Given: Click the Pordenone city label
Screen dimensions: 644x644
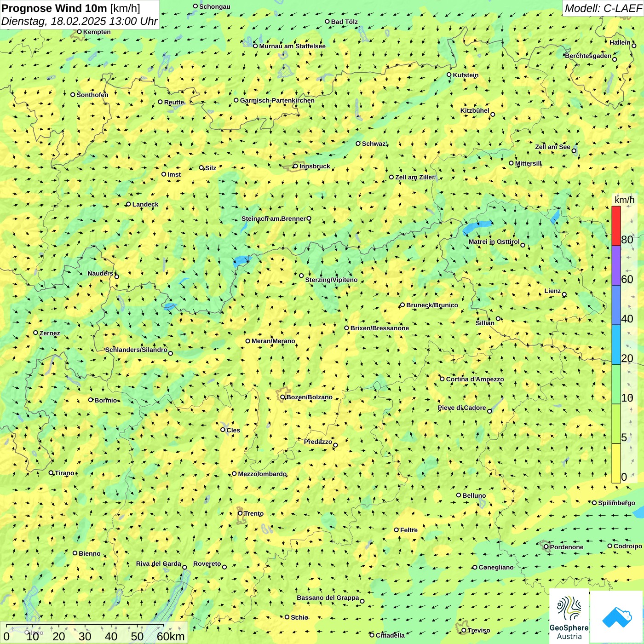Looking at the screenshot, I should tap(567, 547).
